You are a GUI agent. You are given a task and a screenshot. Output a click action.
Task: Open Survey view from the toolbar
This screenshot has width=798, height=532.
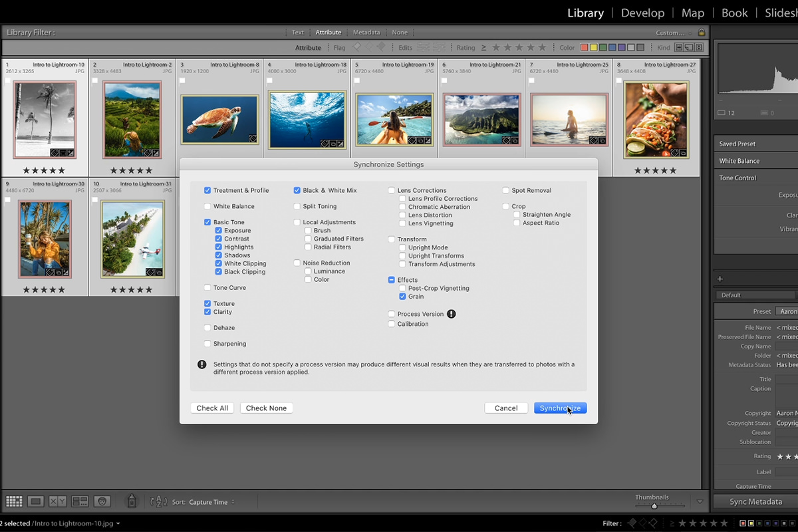[80, 501]
